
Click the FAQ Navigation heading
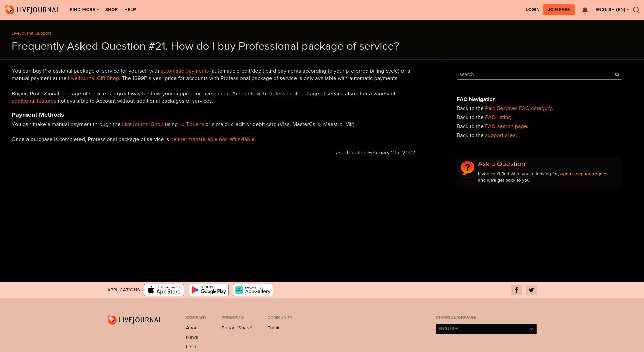[476, 99]
